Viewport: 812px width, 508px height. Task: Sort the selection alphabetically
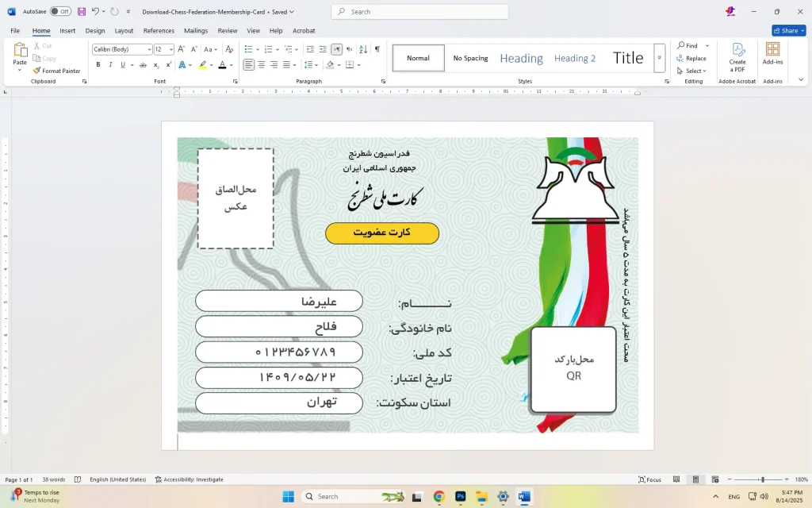pyautogui.click(x=363, y=49)
